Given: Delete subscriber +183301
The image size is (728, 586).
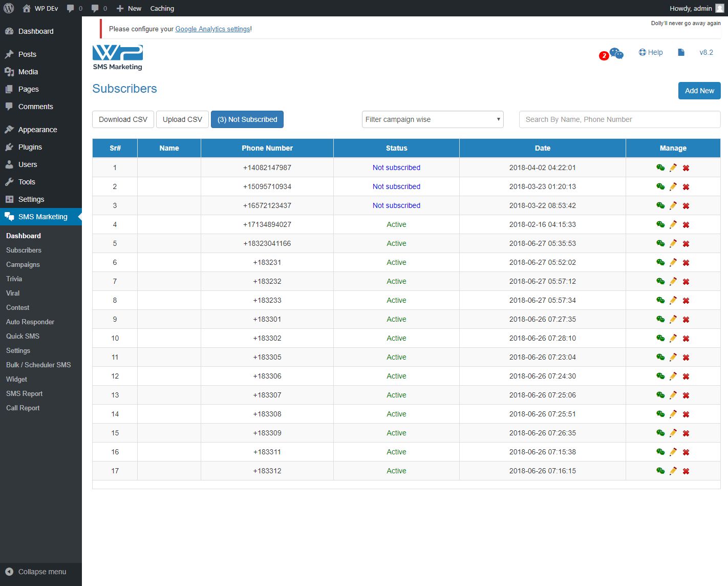Looking at the screenshot, I should [686, 320].
